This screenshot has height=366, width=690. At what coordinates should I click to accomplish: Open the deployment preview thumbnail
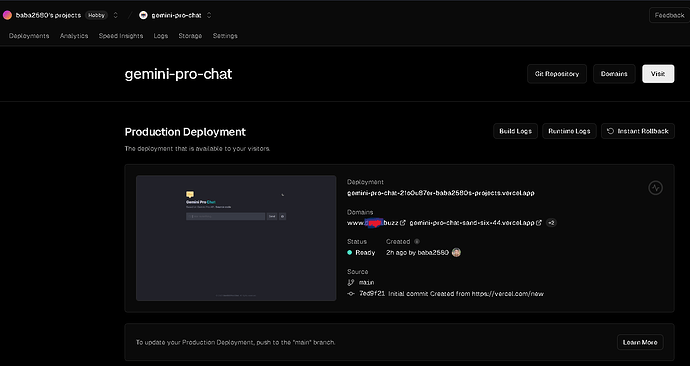tap(236, 238)
